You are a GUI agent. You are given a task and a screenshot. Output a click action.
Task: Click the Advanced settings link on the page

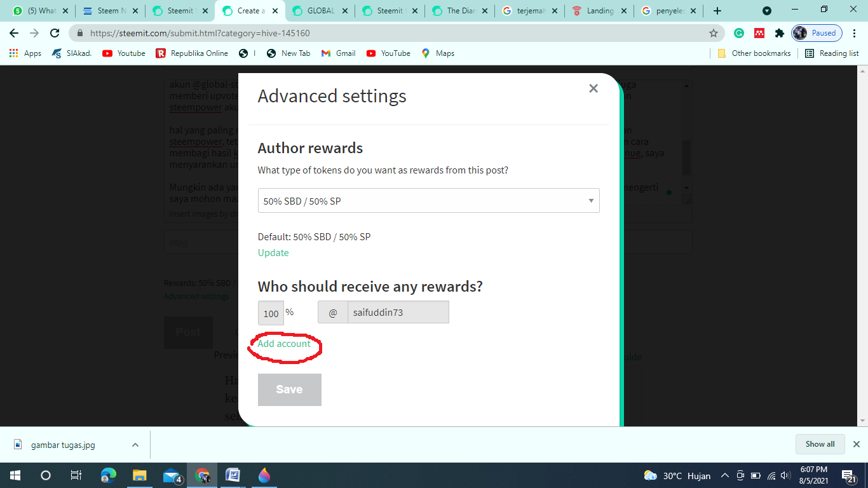tap(196, 297)
